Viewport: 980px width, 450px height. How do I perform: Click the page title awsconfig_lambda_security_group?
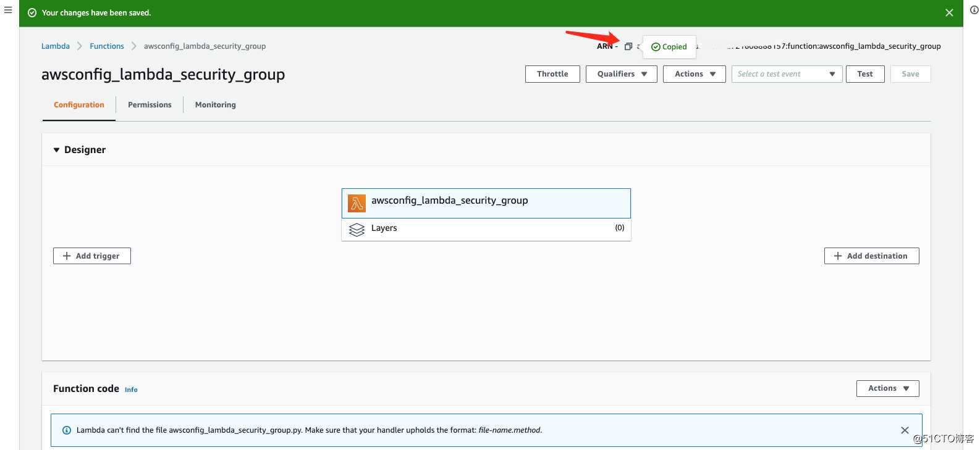coord(163,75)
